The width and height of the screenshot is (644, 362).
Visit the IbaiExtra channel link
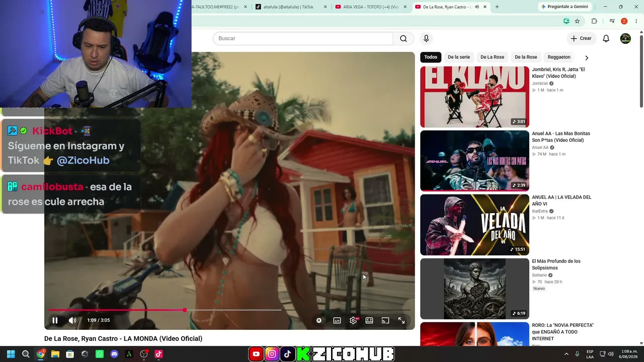tap(540, 211)
